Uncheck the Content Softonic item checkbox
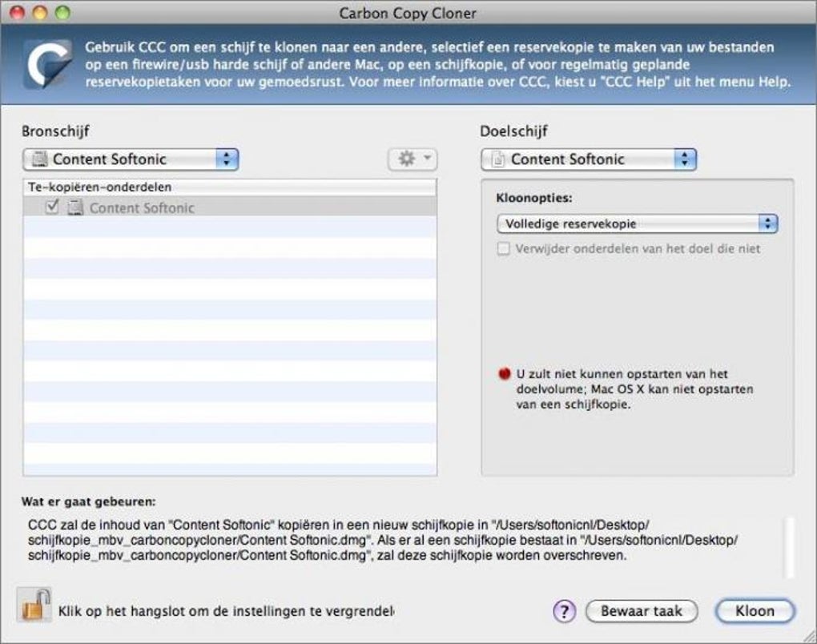The image size is (817, 644). 52,207
